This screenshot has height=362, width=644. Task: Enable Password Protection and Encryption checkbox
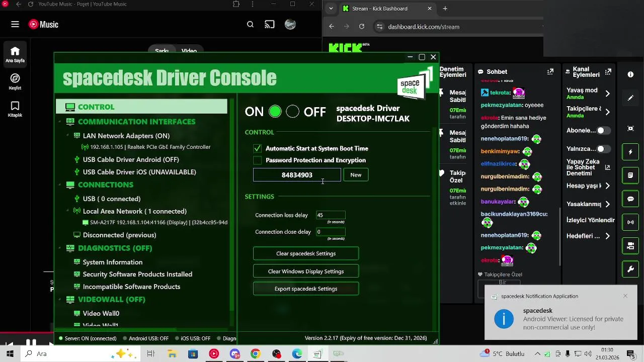258,160
